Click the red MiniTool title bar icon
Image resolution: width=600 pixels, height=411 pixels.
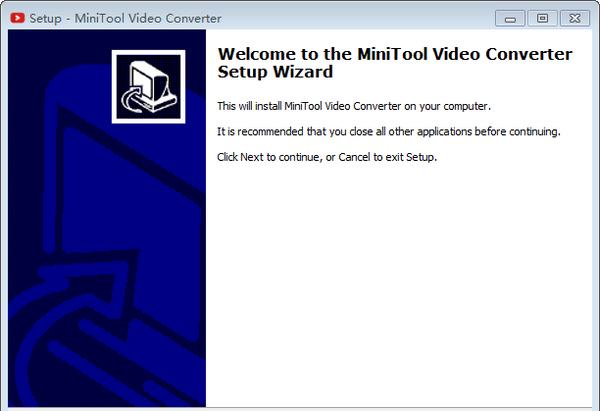(17, 18)
